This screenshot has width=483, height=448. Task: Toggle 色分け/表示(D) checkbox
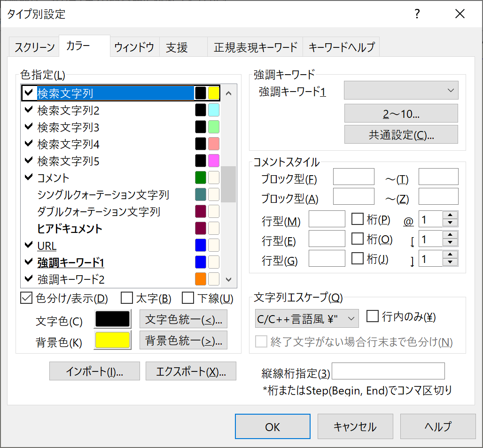(x=26, y=298)
